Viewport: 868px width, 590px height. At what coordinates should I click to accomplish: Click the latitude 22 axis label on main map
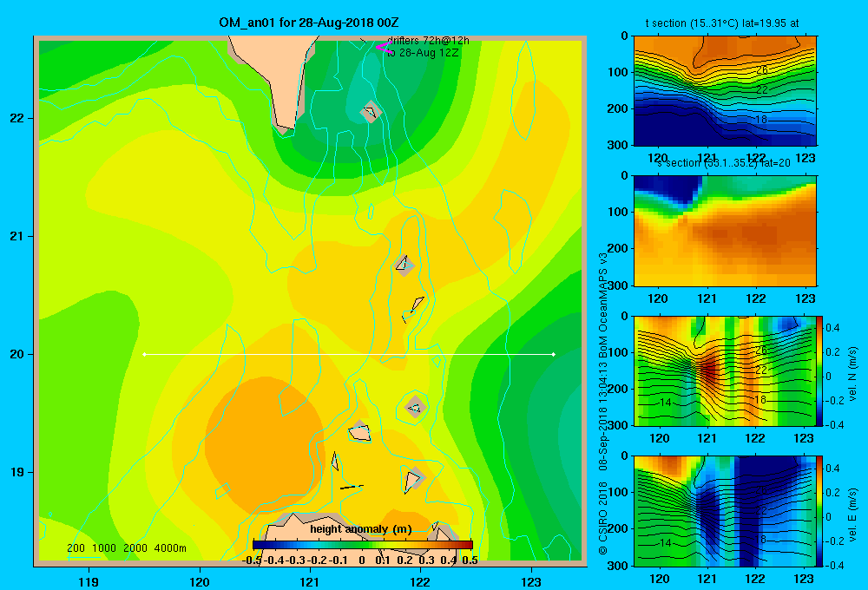pos(17,119)
